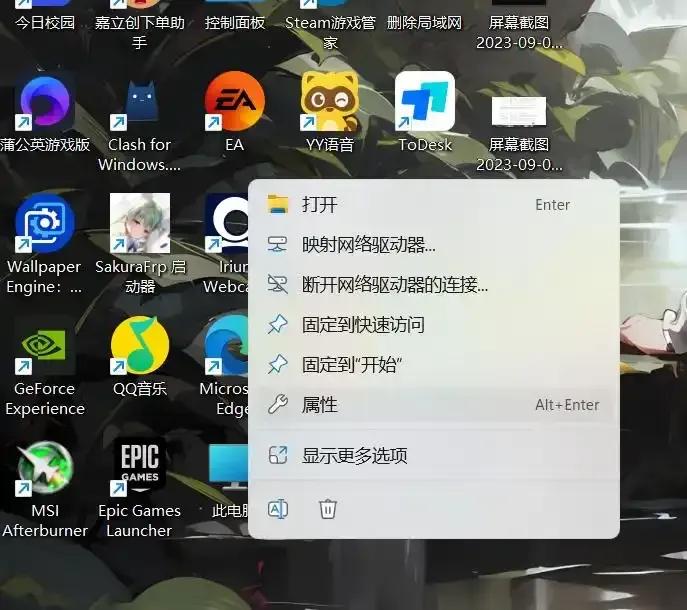Open the Epic Games Launcher shortcut
The width and height of the screenshot is (687, 610).
click(x=140, y=468)
